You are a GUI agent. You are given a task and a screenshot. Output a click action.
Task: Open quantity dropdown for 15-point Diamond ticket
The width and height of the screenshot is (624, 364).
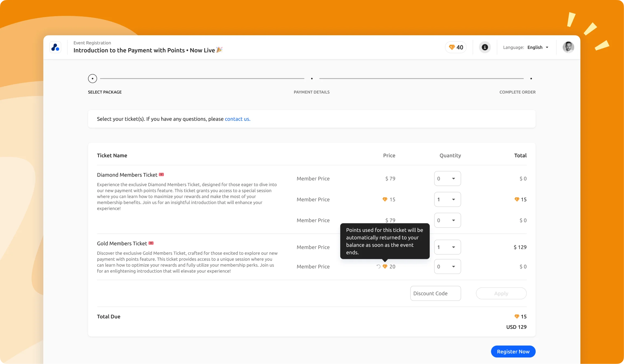click(447, 199)
